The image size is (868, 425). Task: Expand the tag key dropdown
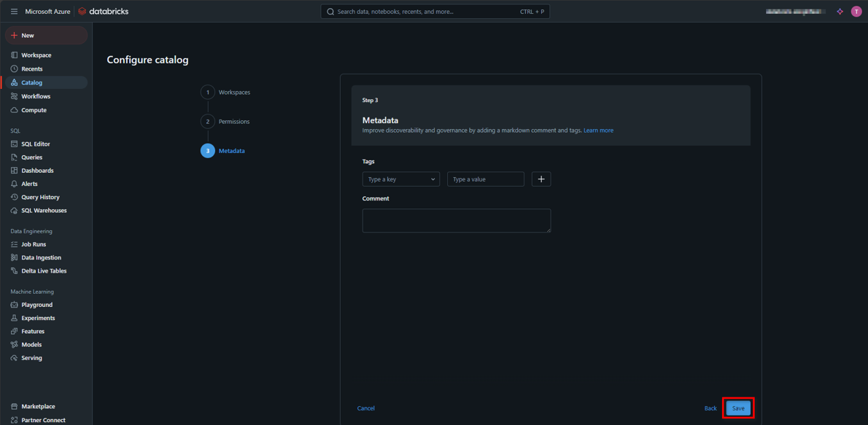click(x=400, y=179)
